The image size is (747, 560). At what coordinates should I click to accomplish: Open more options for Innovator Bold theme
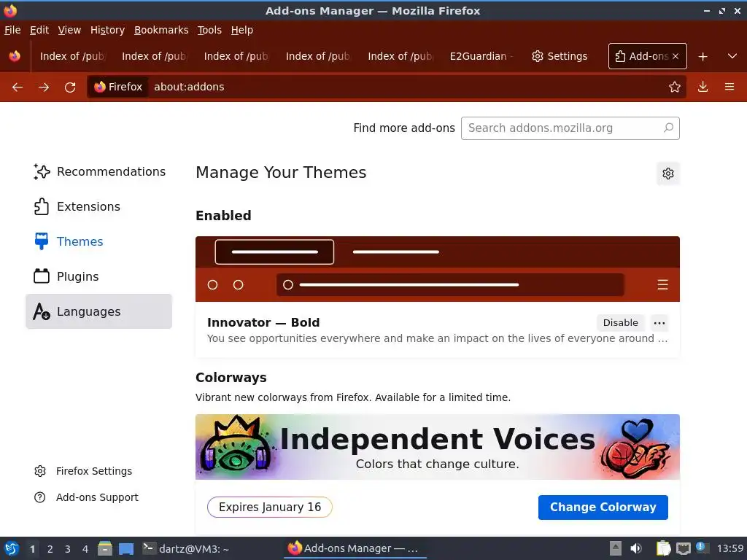(659, 323)
